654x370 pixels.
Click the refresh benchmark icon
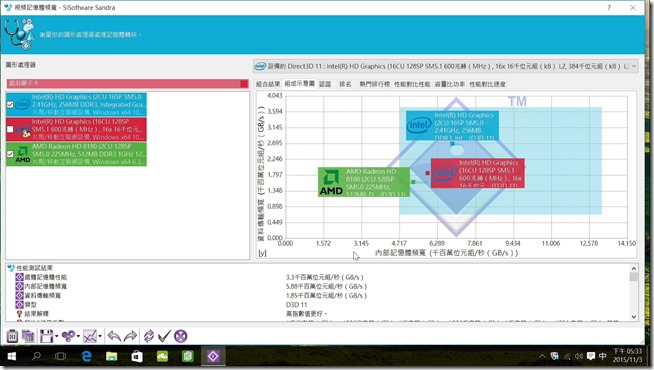coord(148,336)
